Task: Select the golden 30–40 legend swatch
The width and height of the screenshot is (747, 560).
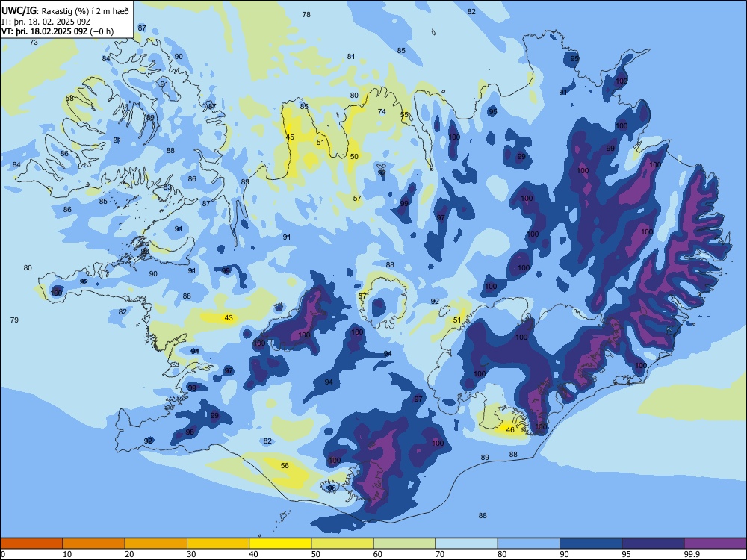Action: 218,544
